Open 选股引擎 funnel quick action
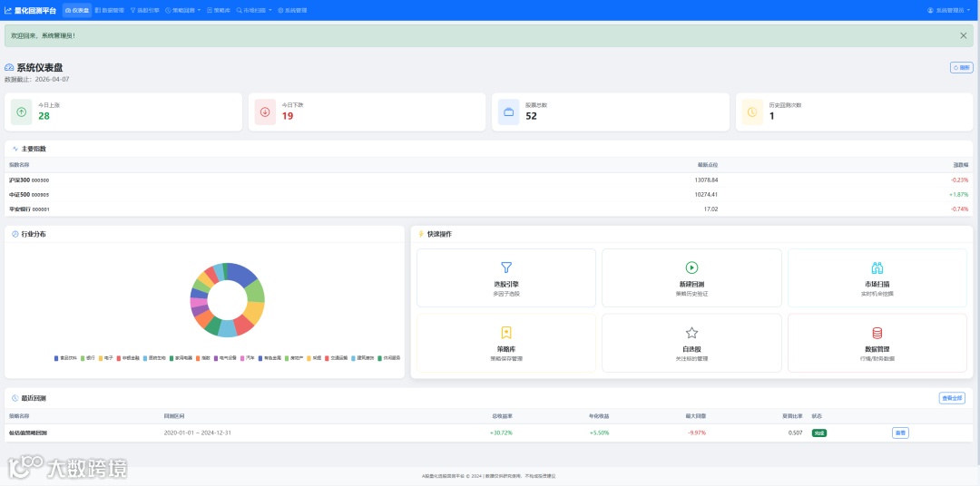The image size is (980, 486). point(505,277)
